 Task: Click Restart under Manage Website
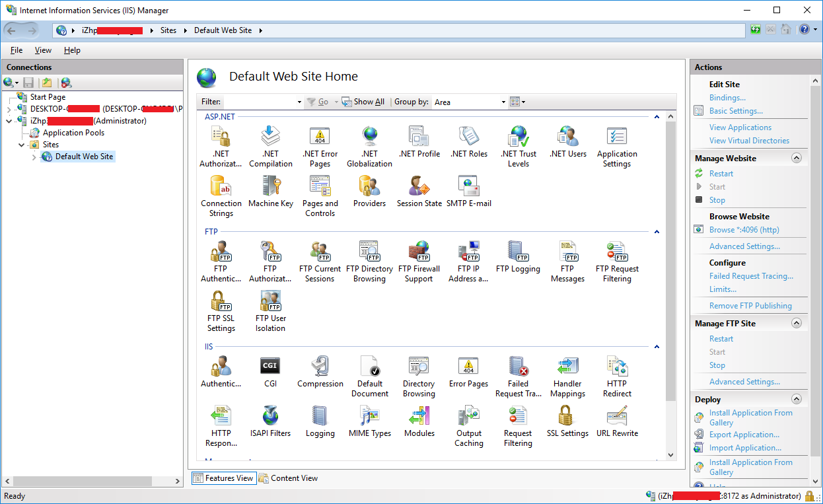tap(721, 174)
